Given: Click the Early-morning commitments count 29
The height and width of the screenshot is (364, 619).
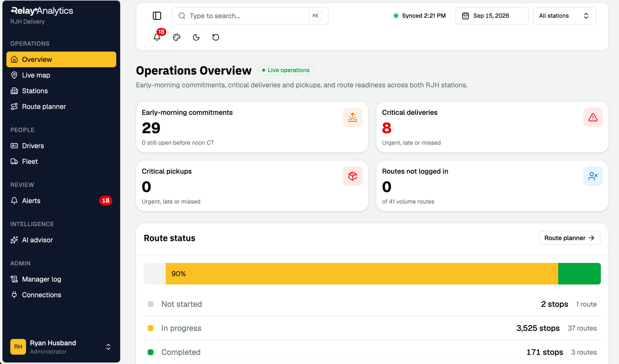Looking at the screenshot, I should click(x=151, y=128).
